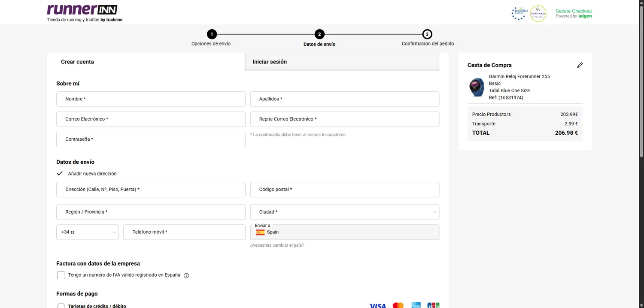Click step 2 circle Datos de envío

(x=319, y=34)
